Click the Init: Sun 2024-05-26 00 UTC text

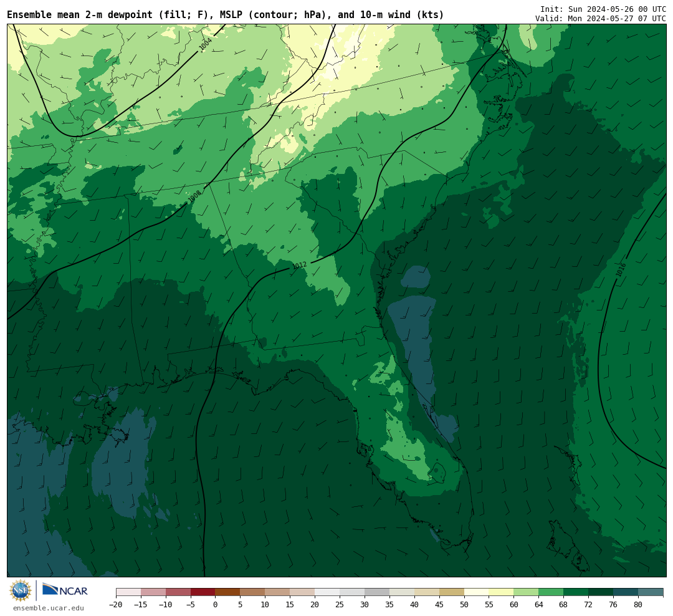tap(603, 9)
